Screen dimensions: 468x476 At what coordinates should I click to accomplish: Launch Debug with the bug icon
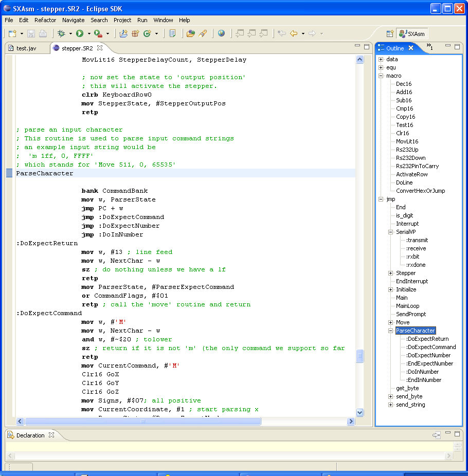[x=61, y=33]
